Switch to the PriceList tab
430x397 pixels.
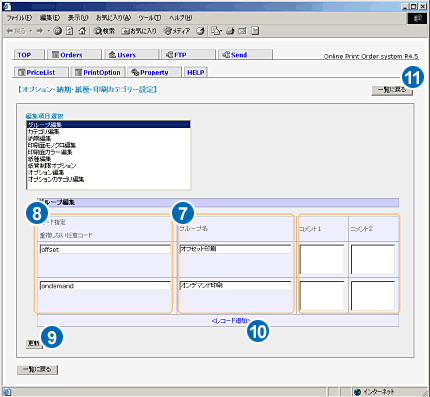tap(41, 72)
